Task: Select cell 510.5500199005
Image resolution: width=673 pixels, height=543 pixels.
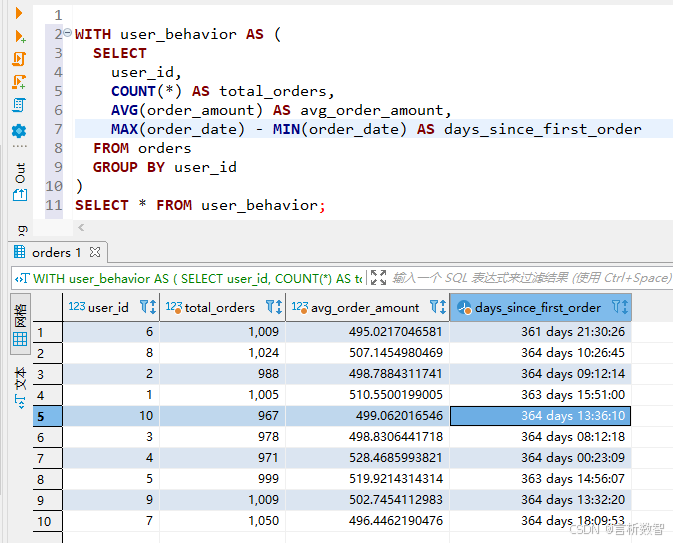Action: pyautogui.click(x=367, y=395)
